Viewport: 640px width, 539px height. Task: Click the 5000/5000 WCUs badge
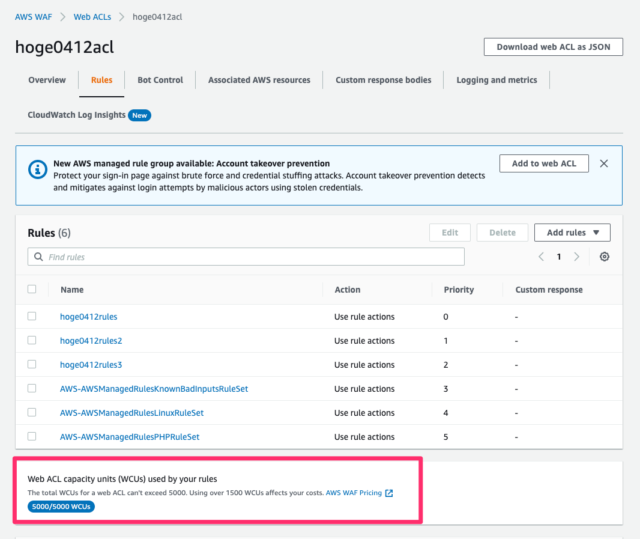61,507
